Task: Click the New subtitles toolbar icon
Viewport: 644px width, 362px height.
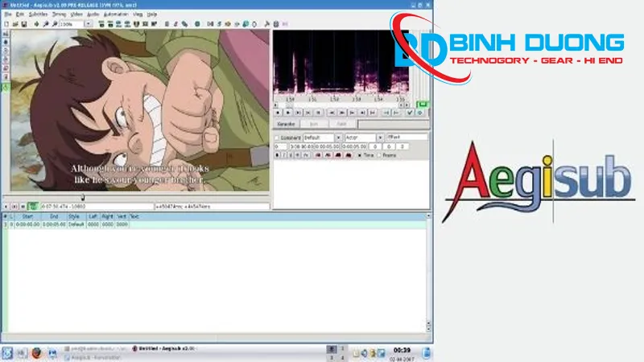Action: 6,24
